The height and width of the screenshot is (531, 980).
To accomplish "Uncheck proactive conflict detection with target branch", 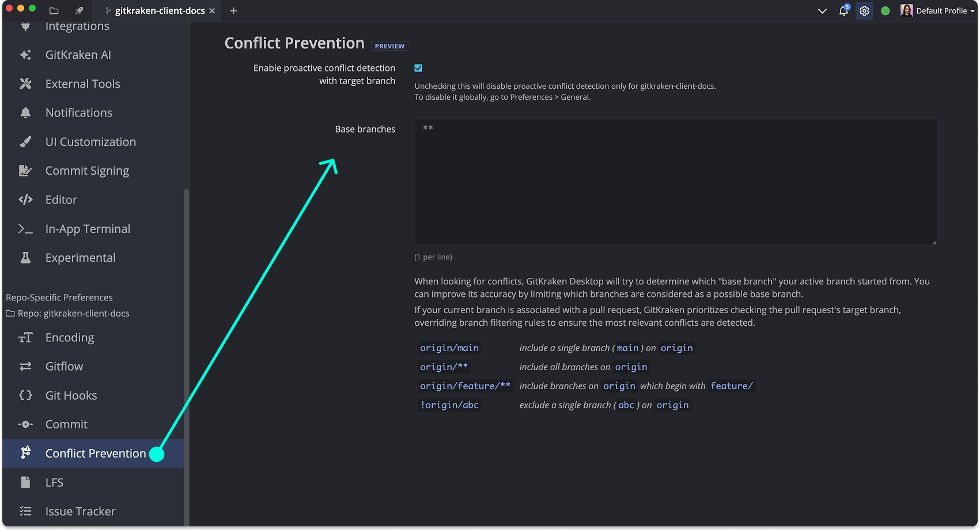I will [x=418, y=68].
